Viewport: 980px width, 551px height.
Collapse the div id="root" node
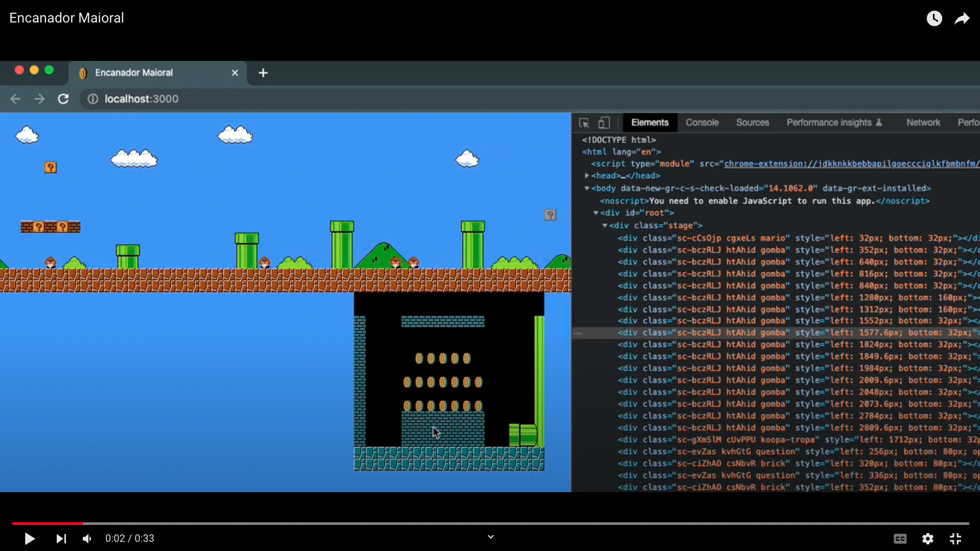tap(596, 213)
